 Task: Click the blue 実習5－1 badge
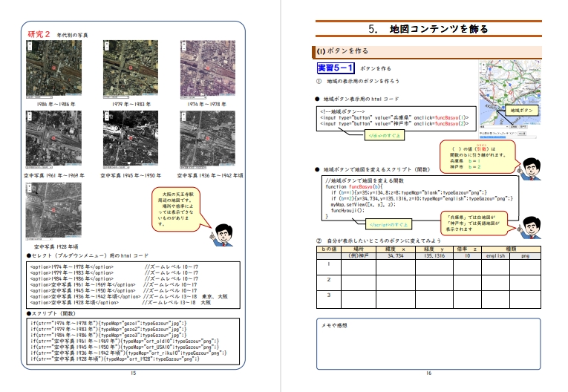click(x=336, y=68)
